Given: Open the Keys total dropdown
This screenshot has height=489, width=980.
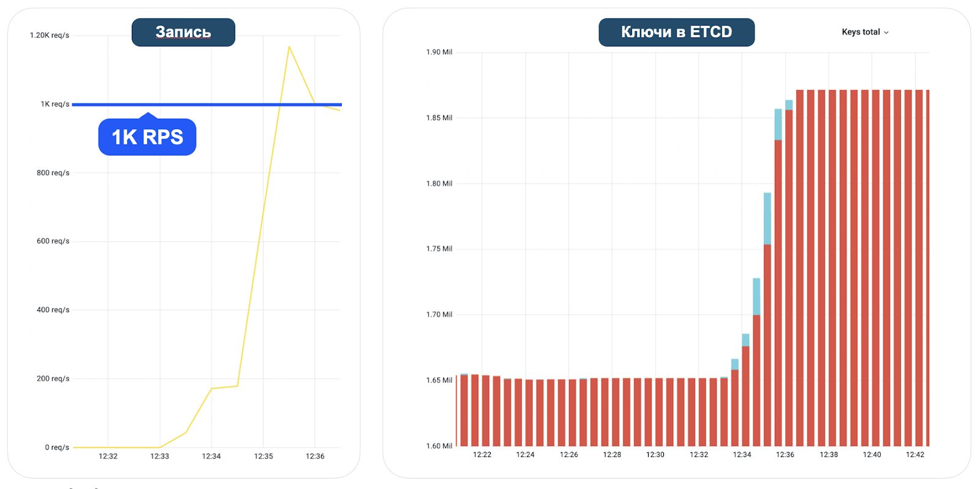Looking at the screenshot, I should (865, 32).
